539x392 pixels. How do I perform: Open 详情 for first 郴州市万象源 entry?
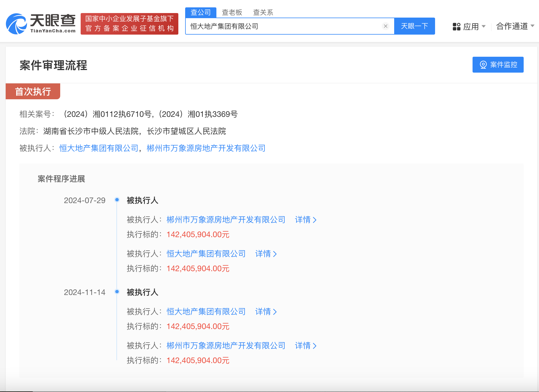(306, 220)
